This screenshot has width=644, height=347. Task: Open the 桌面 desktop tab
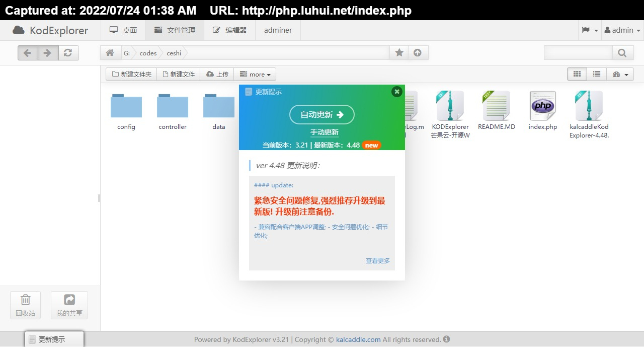tap(123, 30)
